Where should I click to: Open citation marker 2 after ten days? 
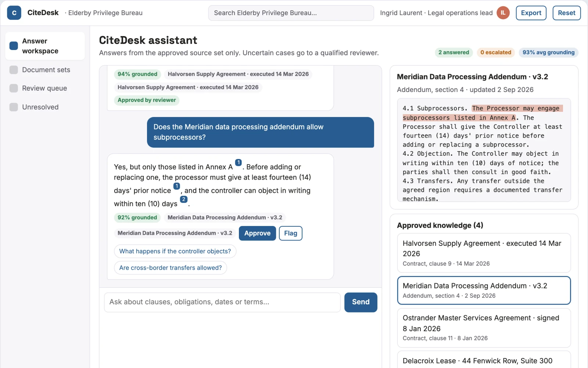[184, 199]
